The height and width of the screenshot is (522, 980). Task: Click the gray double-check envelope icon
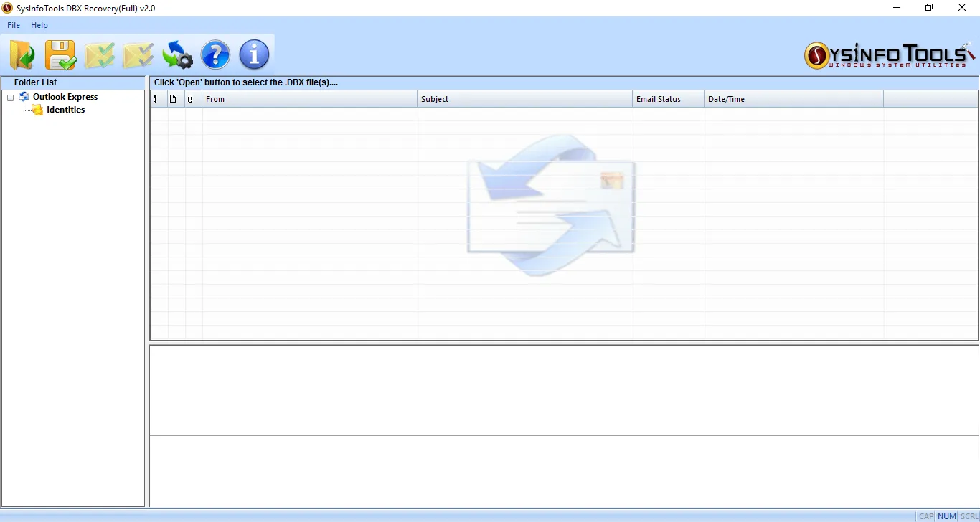[x=138, y=54]
